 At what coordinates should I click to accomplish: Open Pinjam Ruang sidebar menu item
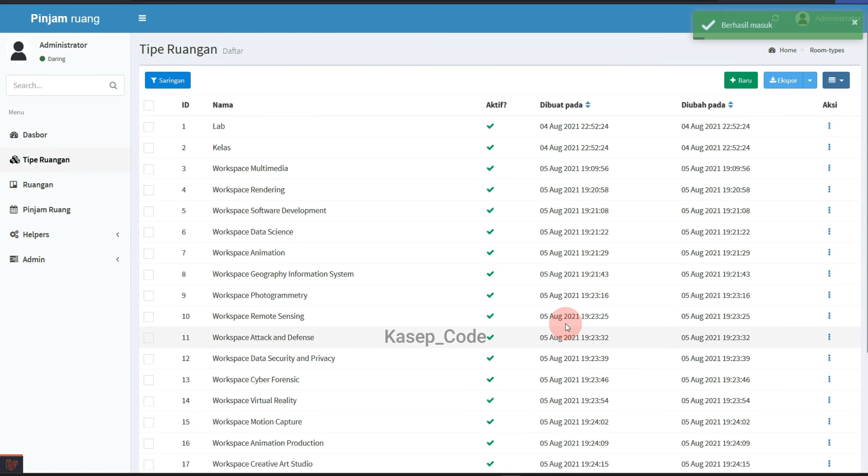point(65,209)
